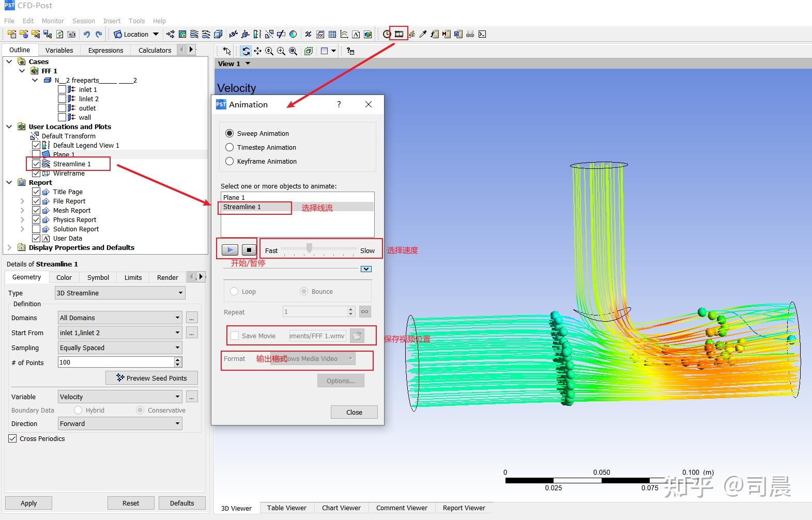Select Timestep Animation radio option

229,147
